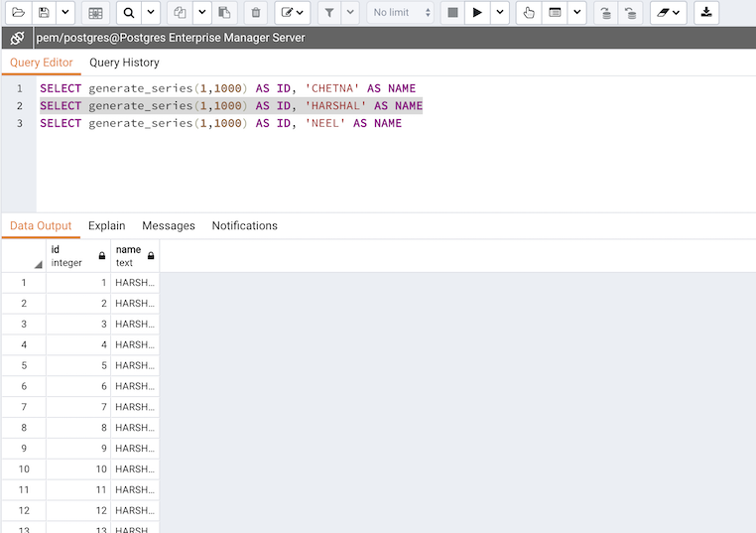This screenshot has height=533, width=756.
Task: Expand the copy options dropdown arrow
Action: click(202, 13)
